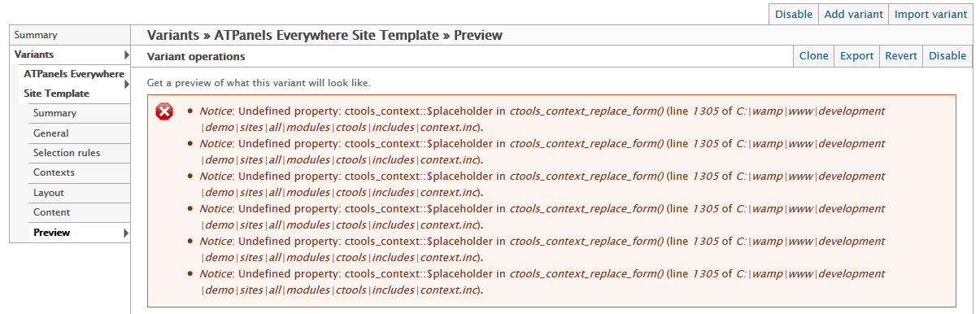The width and height of the screenshot is (980, 314).
Task: Clone this variant
Action: click(813, 56)
